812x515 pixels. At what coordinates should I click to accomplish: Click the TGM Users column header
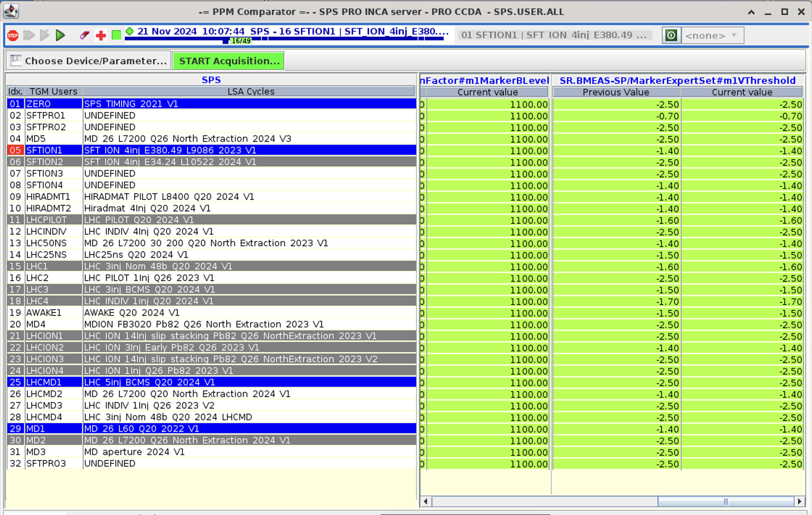point(53,91)
